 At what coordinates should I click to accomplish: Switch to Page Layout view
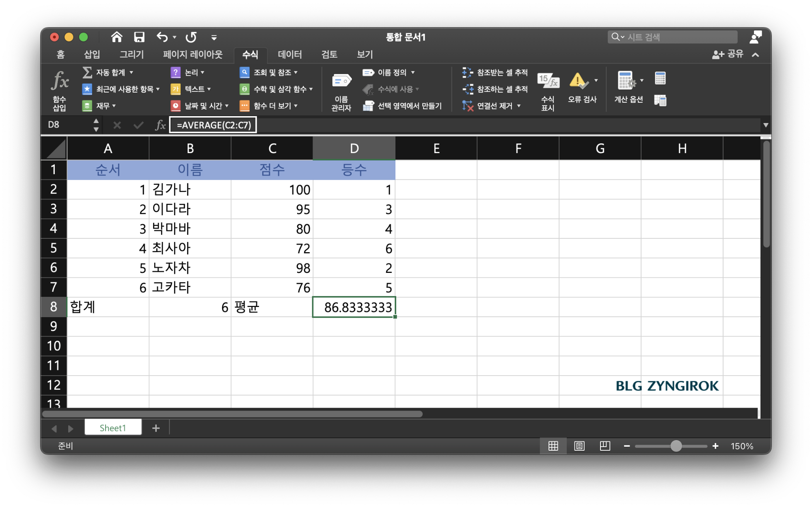coord(579,446)
